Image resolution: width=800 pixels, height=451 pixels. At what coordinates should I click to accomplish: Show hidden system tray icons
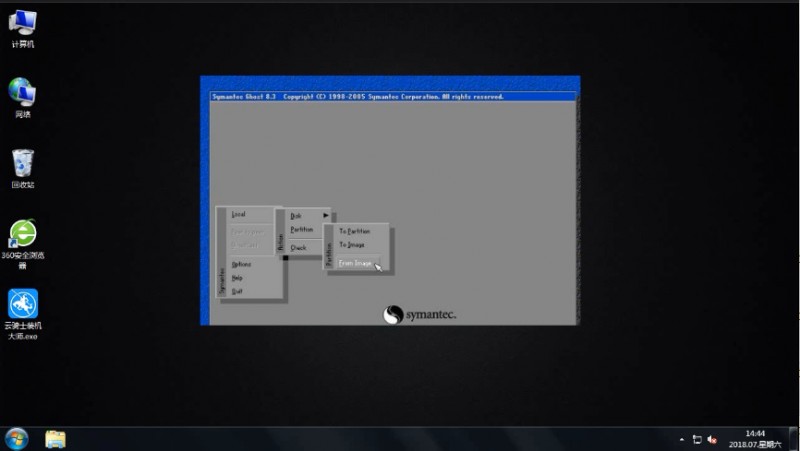pos(682,440)
